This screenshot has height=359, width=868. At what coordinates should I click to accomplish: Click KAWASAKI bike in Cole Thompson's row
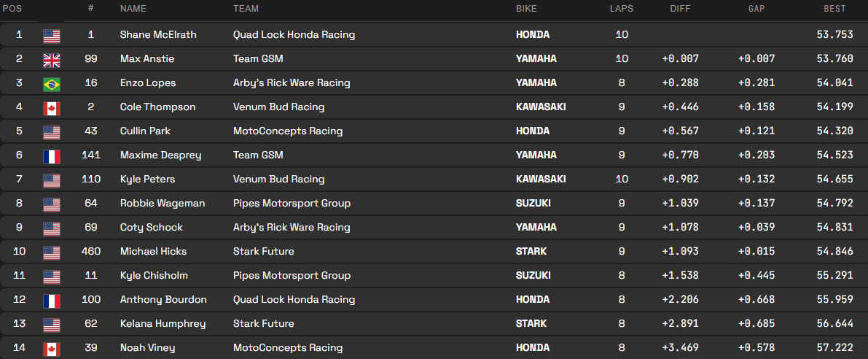click(541, 107)
